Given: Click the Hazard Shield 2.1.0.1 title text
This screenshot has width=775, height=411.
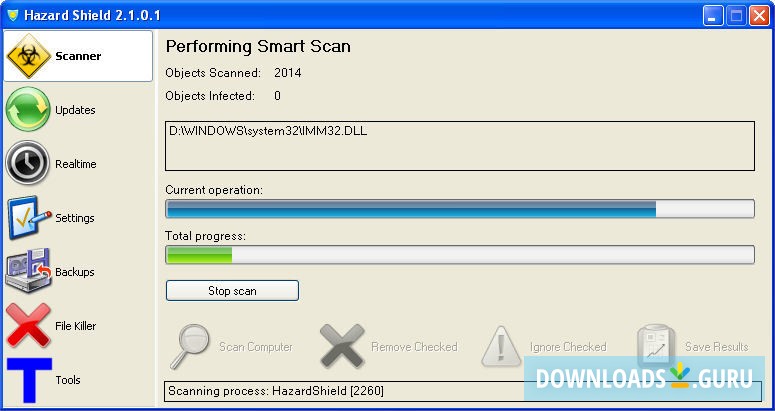Looking at the screenshot, I should [x=92, y=15].
